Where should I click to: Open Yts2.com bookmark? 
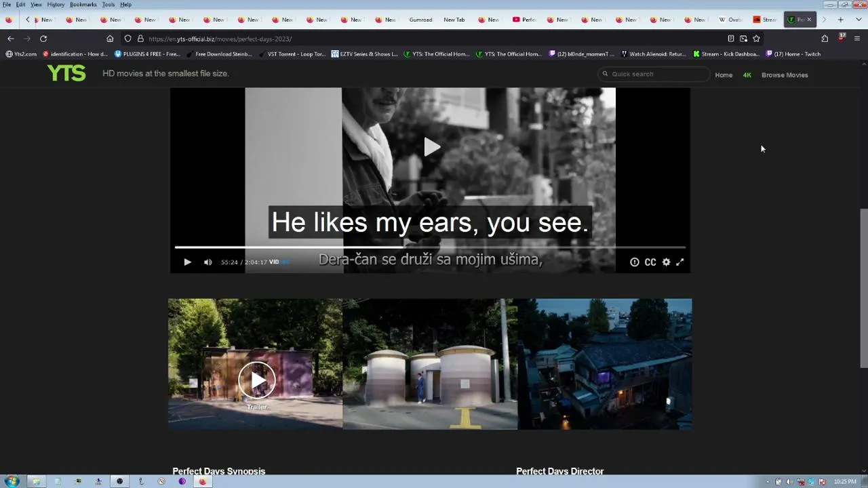click(x=21, y=54)
